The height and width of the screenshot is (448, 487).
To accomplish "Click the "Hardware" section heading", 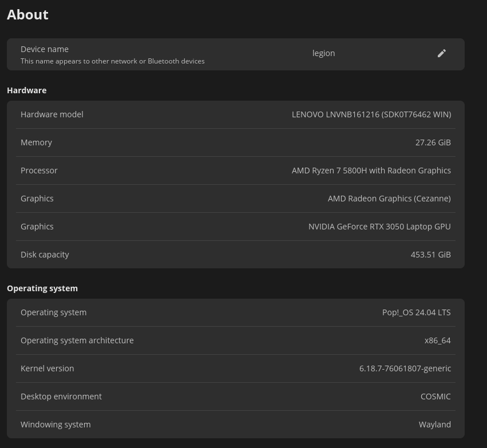I will click(x=27, y=90).
